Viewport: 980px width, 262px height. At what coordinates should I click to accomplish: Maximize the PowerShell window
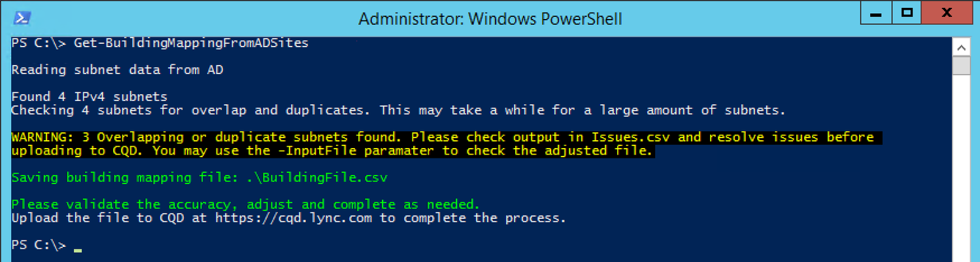(907, 14)
